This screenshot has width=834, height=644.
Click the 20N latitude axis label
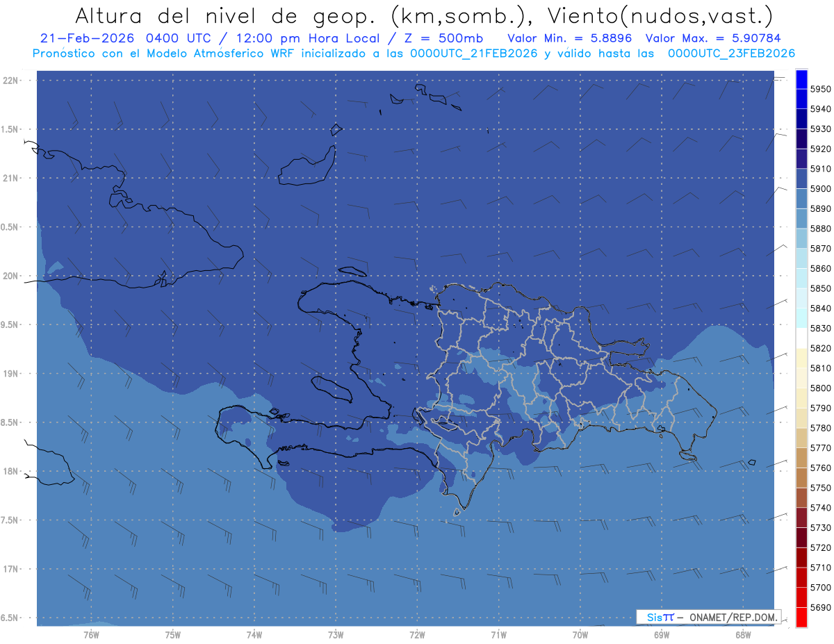pos(11,276)
